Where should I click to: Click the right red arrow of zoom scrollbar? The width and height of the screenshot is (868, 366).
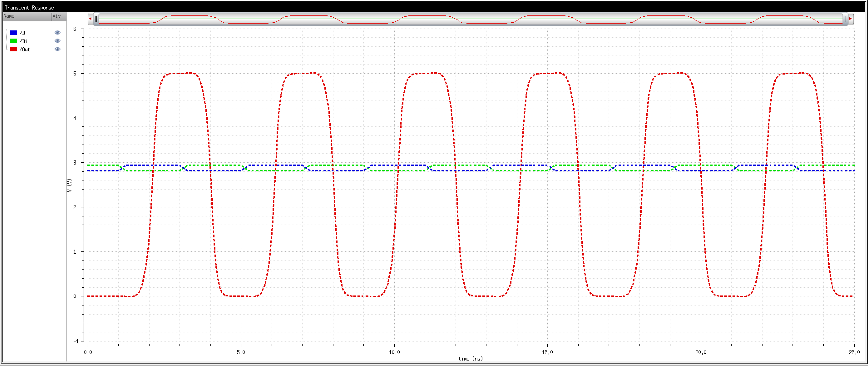coord(850,19)
